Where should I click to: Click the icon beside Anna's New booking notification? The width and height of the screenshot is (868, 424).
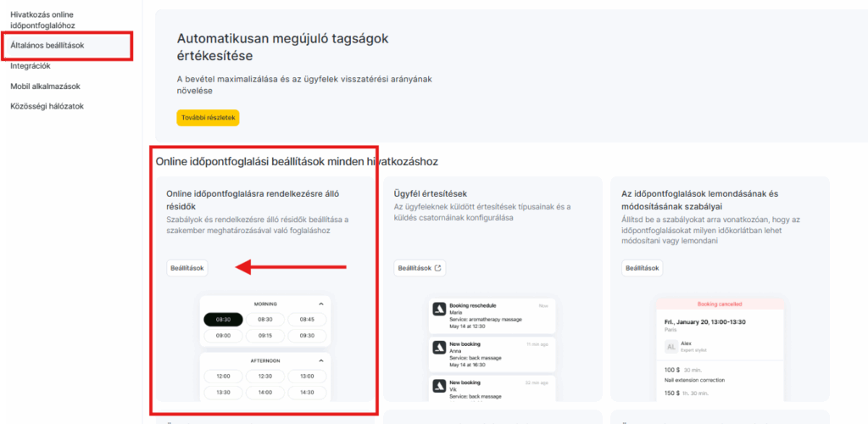pos(439,349)
